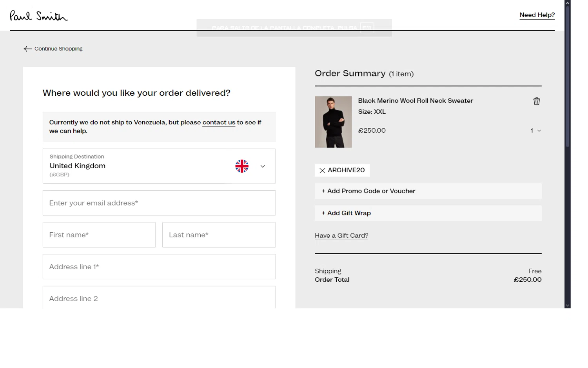Image resolution: width=588 pixels, height=368 pixels.
Task: Click the trash icon to remove sweater
Action: pos(537,101)
